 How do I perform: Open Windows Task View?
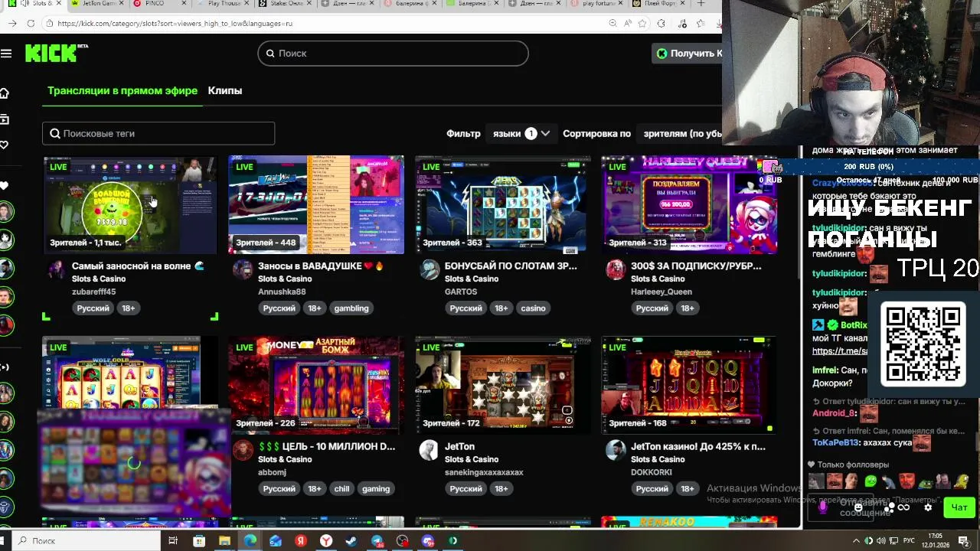tap(173, 541)
